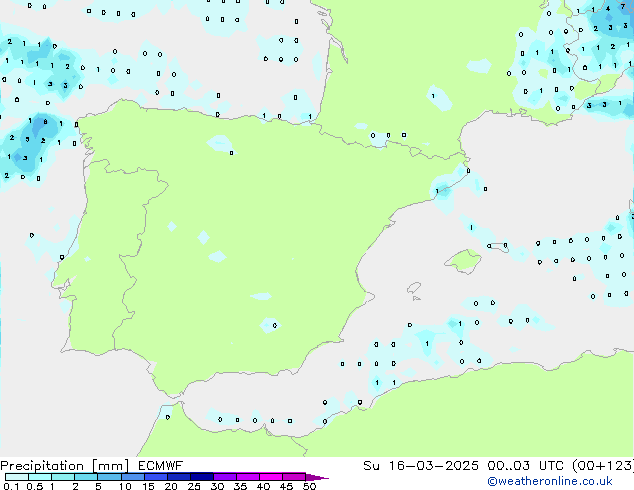
Task: Pick the 30 to 35 mm purple swatch
Action: 225,477
